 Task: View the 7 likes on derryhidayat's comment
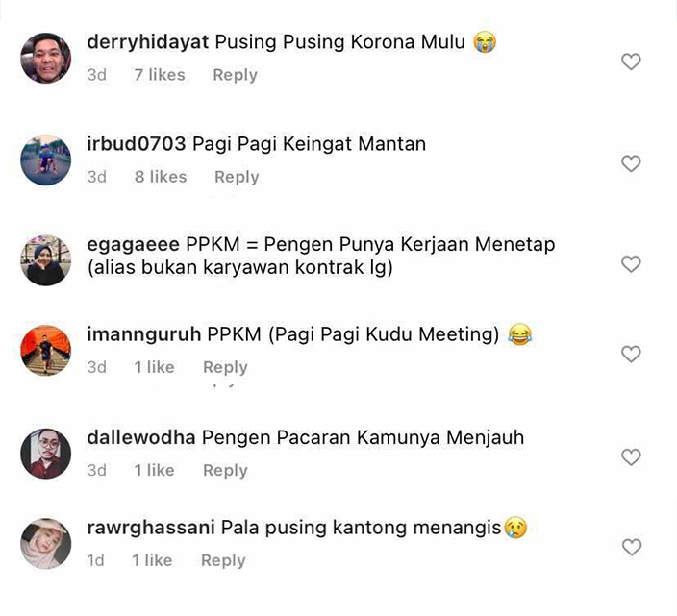point(160,75)
